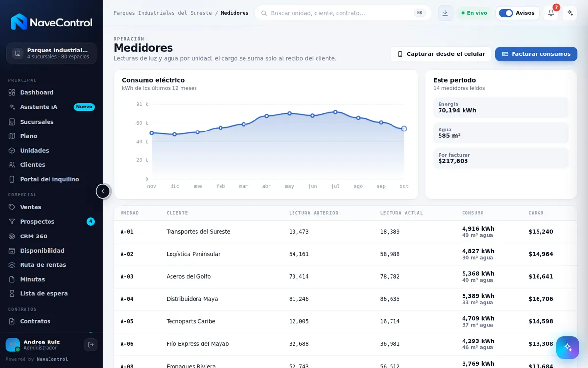Click 'Parques Industriales del Sureste' breadcrumb
Image resolution: width=588 pixels, height=368 pixels.
click(x=163, y=13)
